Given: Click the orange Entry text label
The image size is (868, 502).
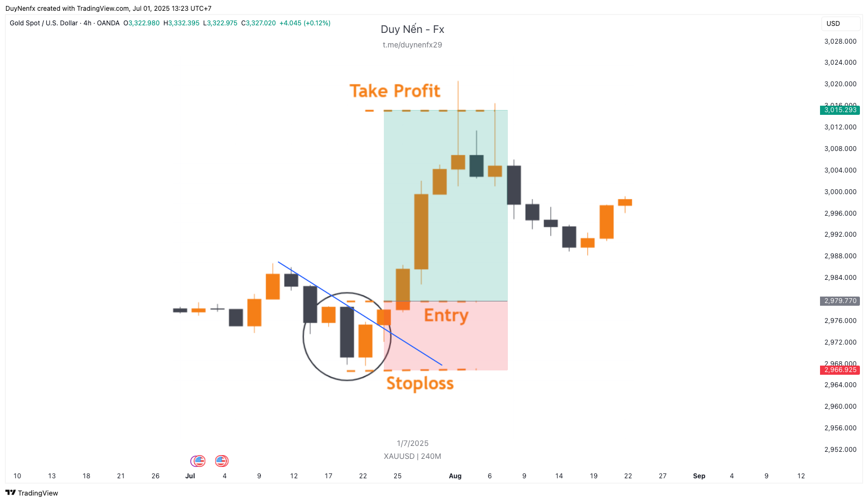Looking at the screenshot, I should (446, 315).
